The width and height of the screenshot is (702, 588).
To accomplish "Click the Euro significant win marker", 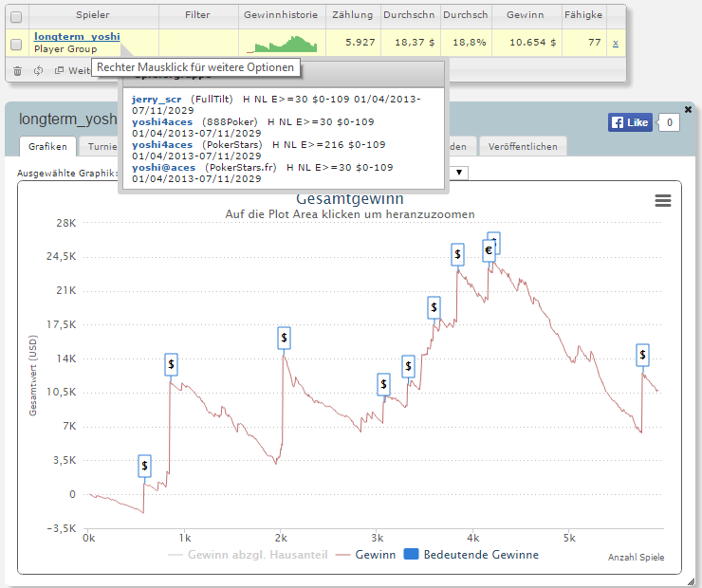I will [489, 250].
